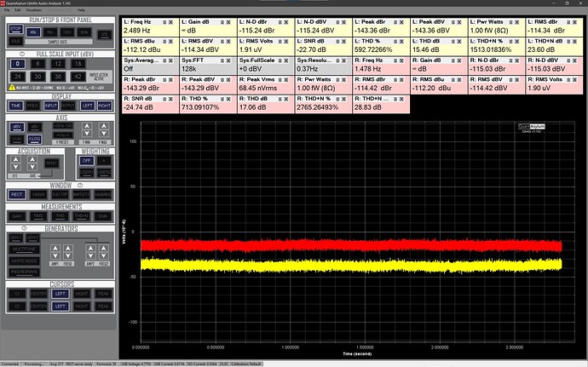
Task: Decrease the FREQ1 generator frequency
Action: (68, 255)
